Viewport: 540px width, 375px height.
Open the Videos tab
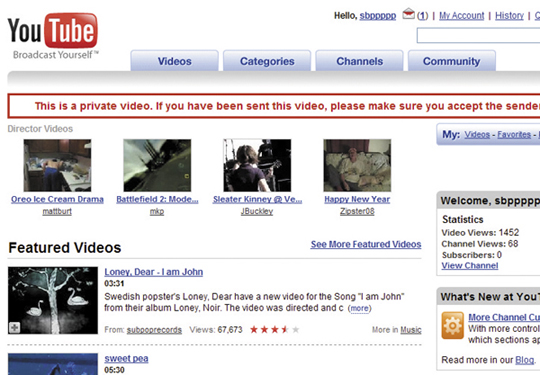175,61
